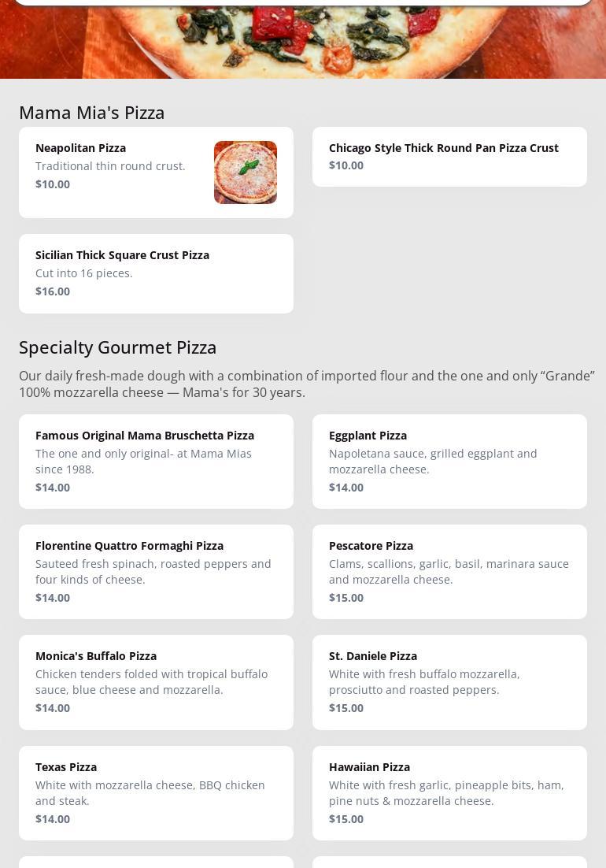Click the Specialty Gourmet Pizza heading
This screenshot has height=868, width=606.
pos(118,347)
